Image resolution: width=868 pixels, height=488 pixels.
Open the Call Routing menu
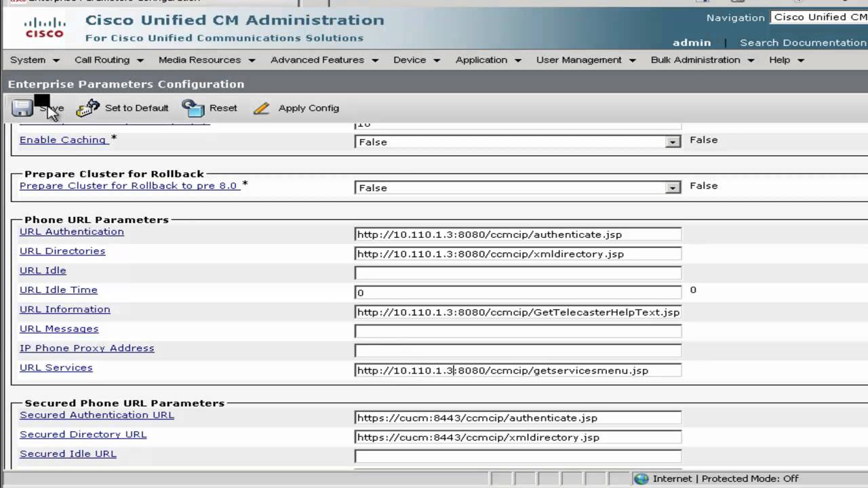pos(108,60)
